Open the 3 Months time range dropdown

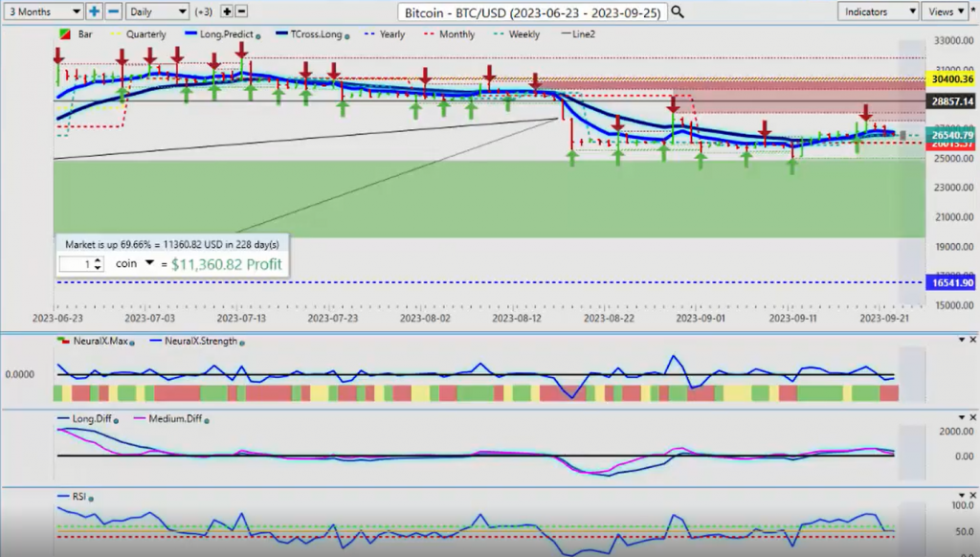pos(42,11)
